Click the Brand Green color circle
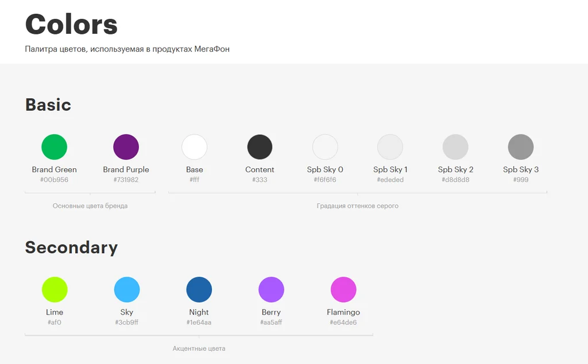 coord(54,147)
